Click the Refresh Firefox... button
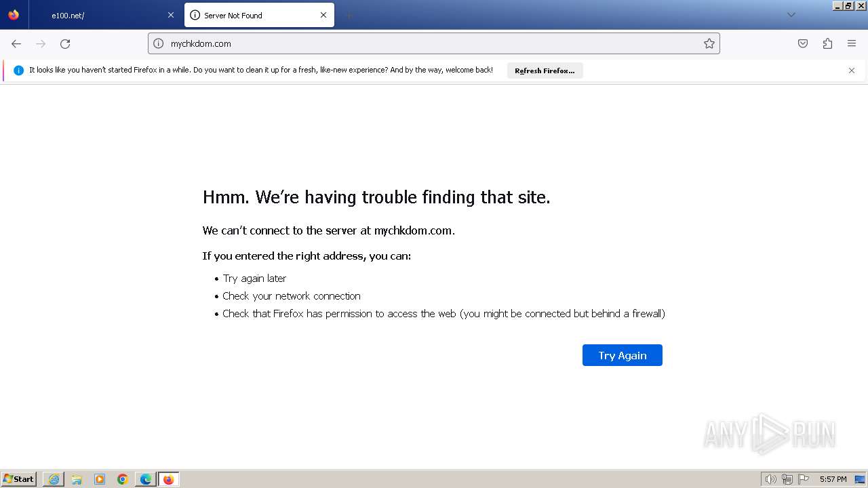The height and width of the screenshot is (488, 868). coord(545,70)
